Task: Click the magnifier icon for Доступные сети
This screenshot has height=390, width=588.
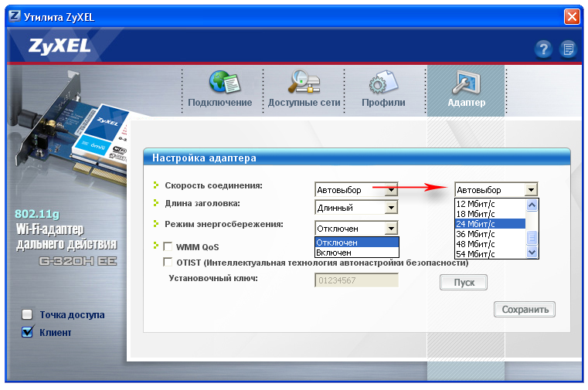Action: click(x=304, y=81)
